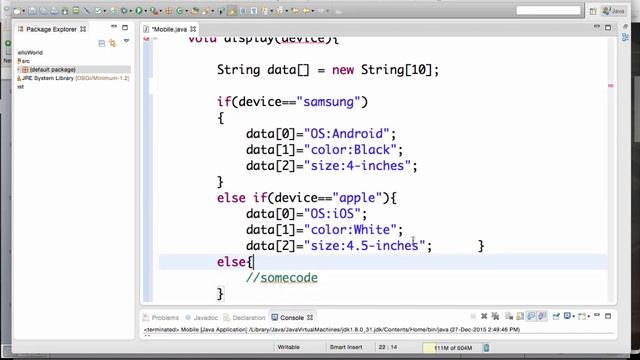Click the Open Console icon

(582, 316)
